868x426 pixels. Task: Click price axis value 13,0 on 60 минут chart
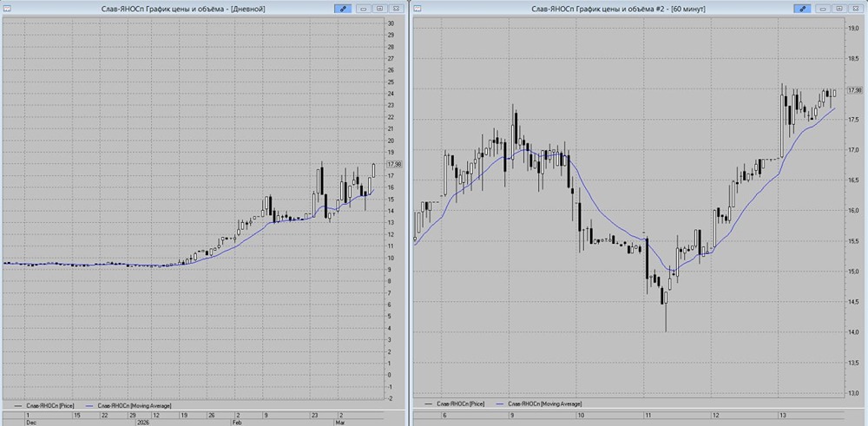coord(853,393)
